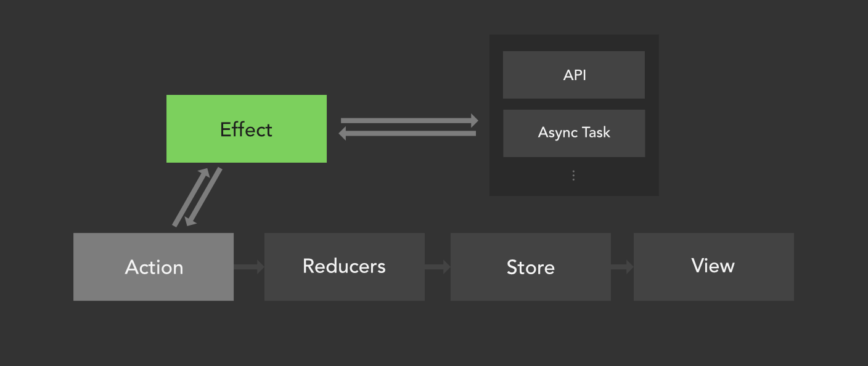Click the arrow between Action and Reducers
This screenshot has width=868, height=366.
(248, 267)
